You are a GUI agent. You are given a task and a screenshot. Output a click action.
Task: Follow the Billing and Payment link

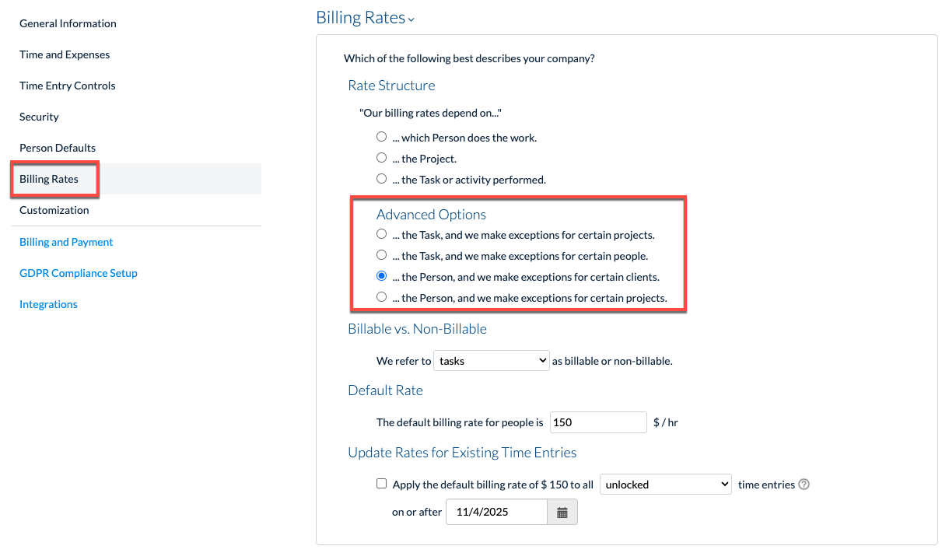pyautogui.click(x=66, y=242)
